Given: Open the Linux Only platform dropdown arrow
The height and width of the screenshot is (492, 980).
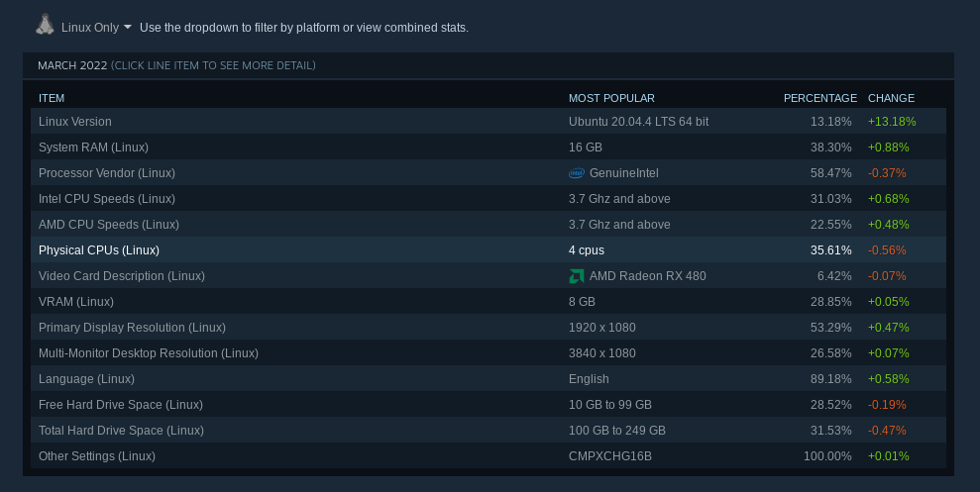Looking at the screenshot, I should click(x=128, y=28).
